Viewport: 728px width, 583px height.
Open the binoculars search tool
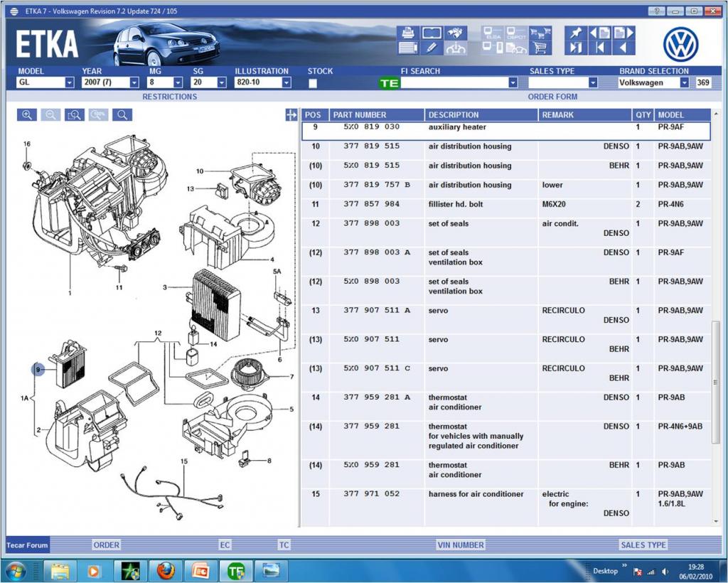456,33
